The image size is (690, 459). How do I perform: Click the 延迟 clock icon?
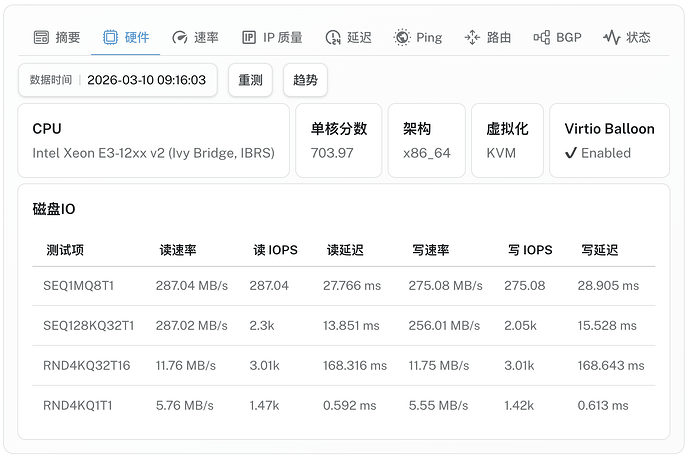pos(333,37)
